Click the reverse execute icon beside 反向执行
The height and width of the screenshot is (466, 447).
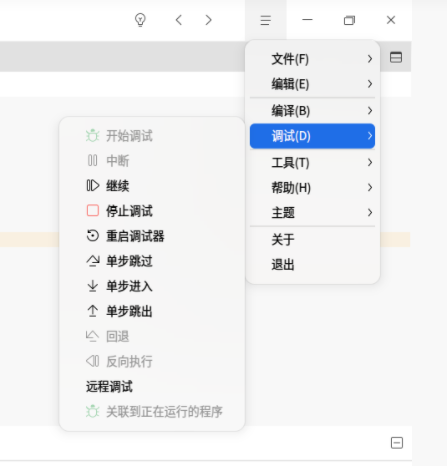click(93, 361)
